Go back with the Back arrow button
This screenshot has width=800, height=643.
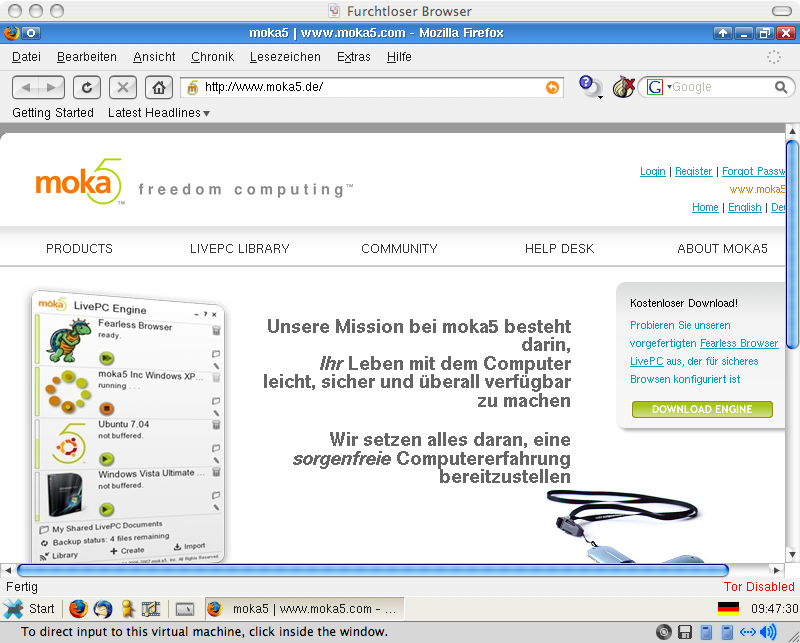click(x=26, y=87)
